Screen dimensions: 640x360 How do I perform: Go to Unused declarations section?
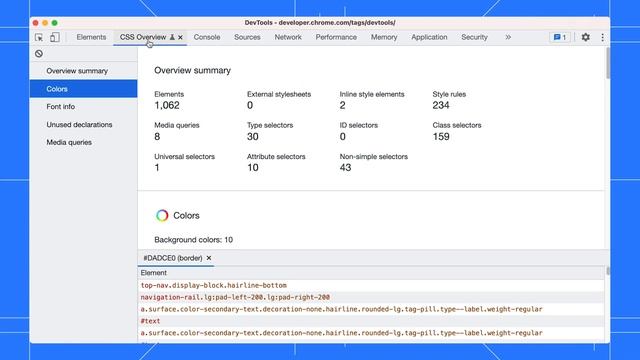pyautogui.click(x=83, y=124)
